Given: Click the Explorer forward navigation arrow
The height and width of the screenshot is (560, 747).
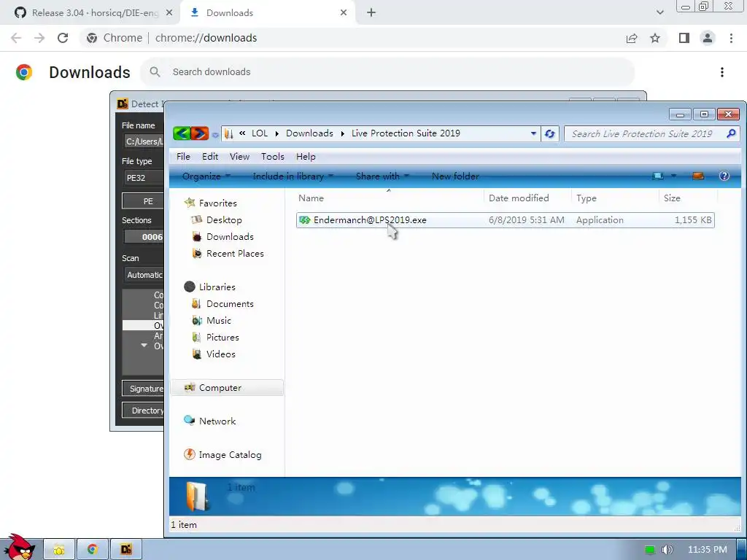Looking at the screenshot, I should coord(200,133).
